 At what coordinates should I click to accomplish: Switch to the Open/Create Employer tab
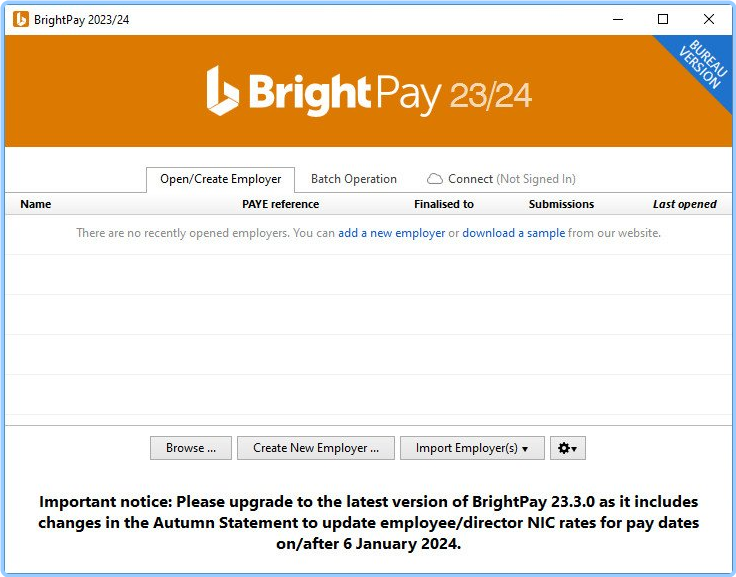pos(221,179)
